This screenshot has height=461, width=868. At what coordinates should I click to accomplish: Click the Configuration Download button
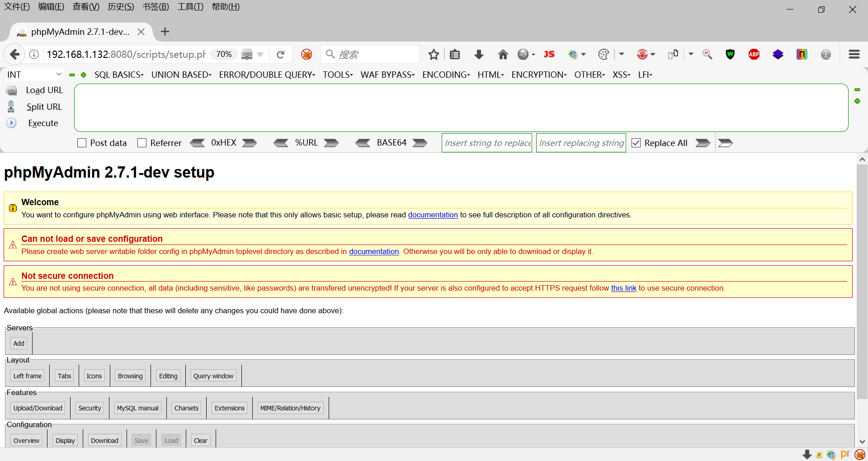pos(104,441)
